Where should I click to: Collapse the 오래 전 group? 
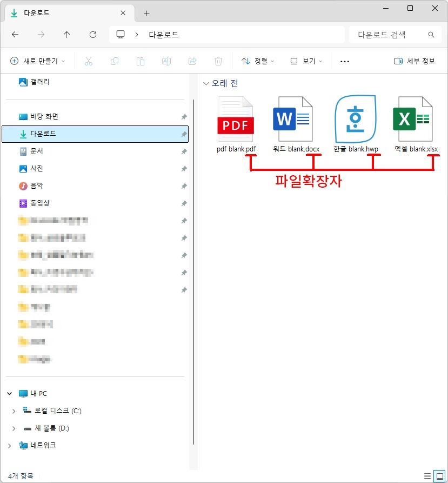[206, 83]
